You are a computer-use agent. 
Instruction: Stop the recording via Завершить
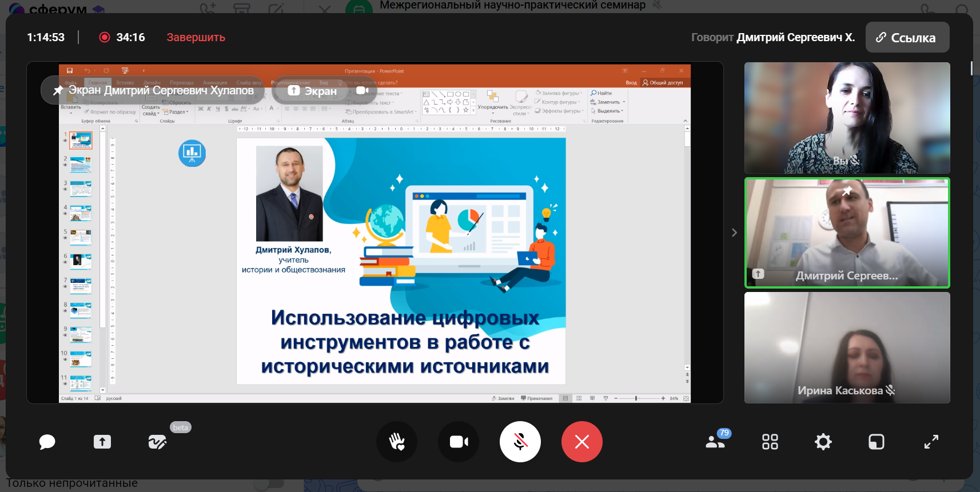[x=196, y=37]
